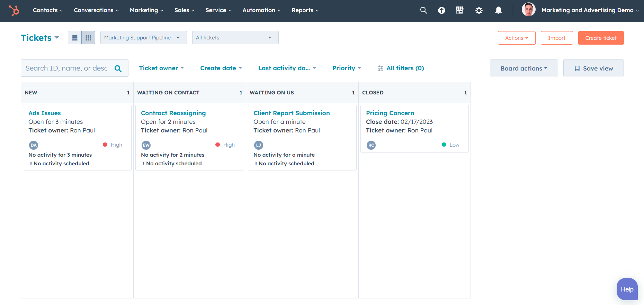The image size is (644, 305).
Task: Click Low priority label on Pricing Concern
Action: click(455, 145)
